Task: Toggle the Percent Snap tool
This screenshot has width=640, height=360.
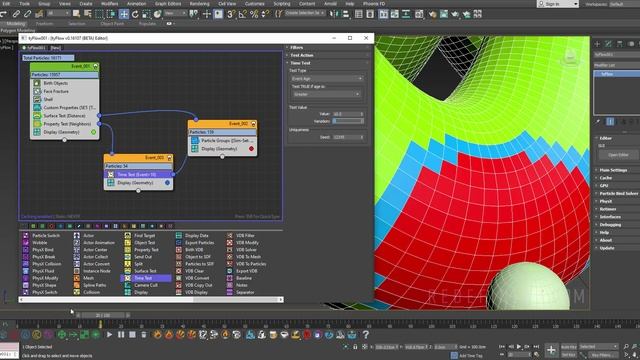Action: (253, 14)
